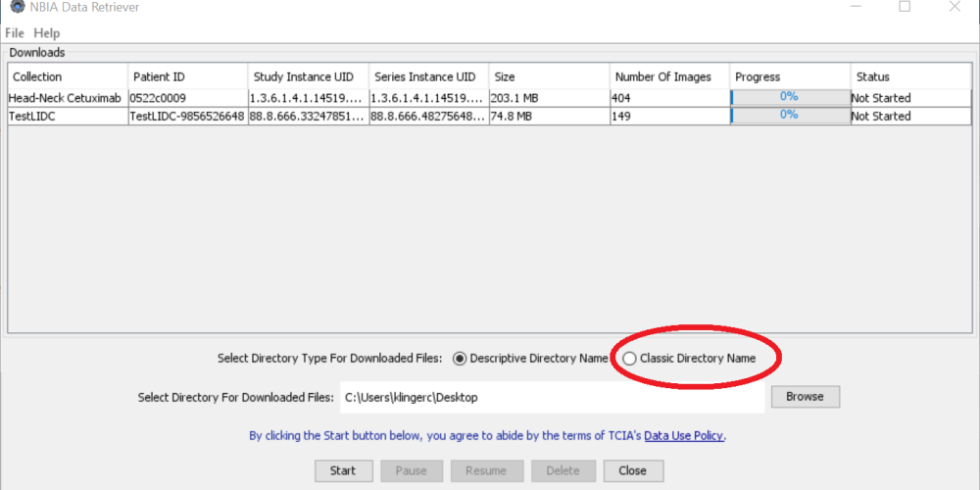Click the Size column header
Screen dimensions: 980x490
tap(550, 76)
